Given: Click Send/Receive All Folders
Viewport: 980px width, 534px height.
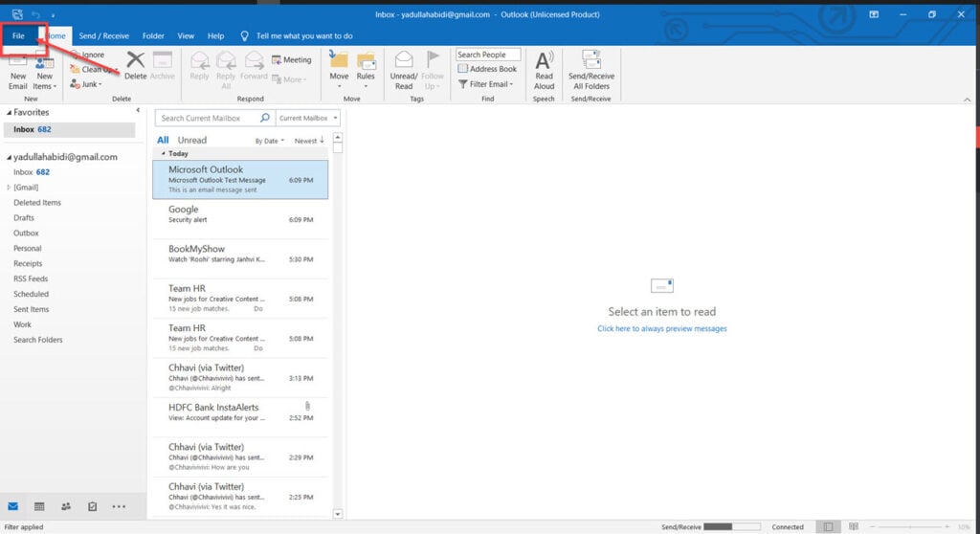Looking at the screenshot, I should coord(591,70).
